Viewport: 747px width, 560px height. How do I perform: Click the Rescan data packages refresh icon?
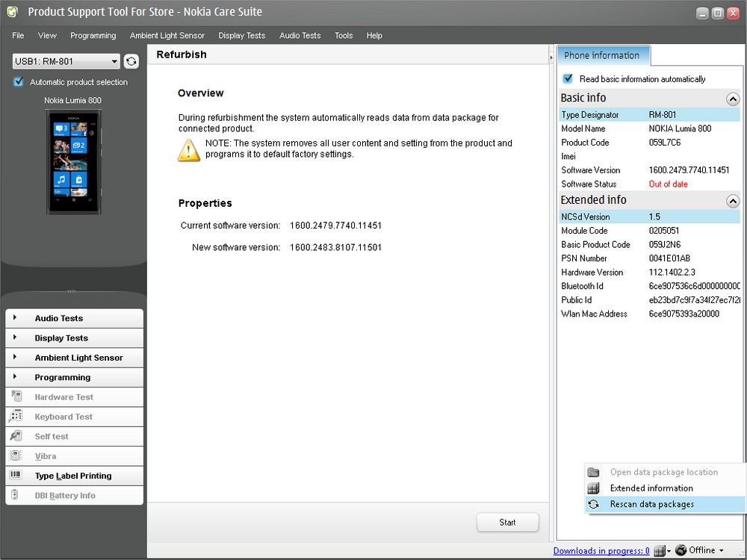coord(593,504)
